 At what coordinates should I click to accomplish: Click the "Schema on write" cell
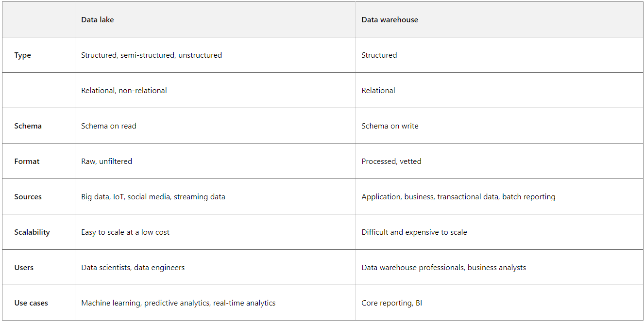pyautogui.click(x=390, y=126)
